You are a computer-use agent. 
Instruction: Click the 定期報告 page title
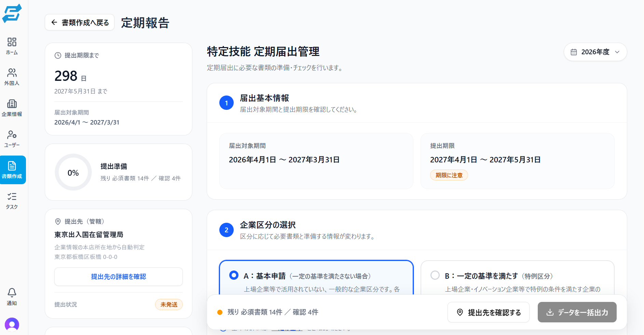point(145,23)
